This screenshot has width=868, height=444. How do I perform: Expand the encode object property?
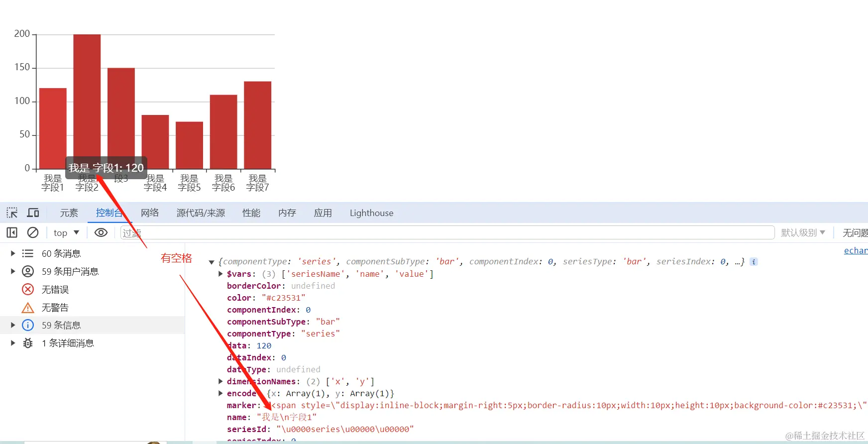pos(220,393)
